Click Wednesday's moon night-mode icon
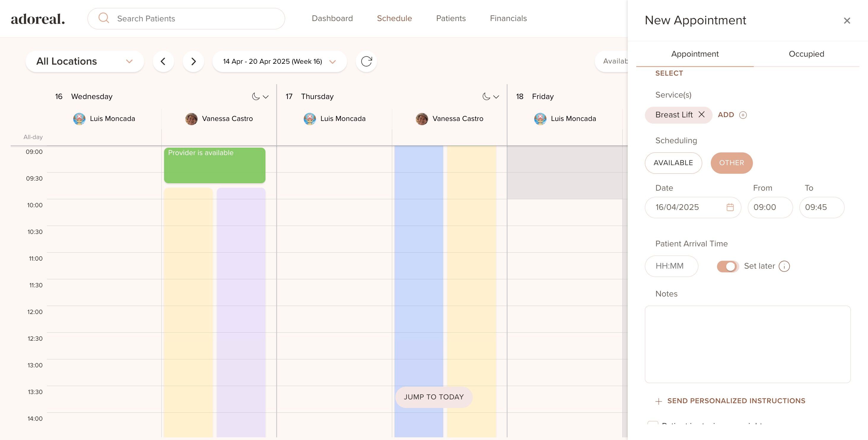The width and height of the screenshot is (868, 440). coord(256,97)
